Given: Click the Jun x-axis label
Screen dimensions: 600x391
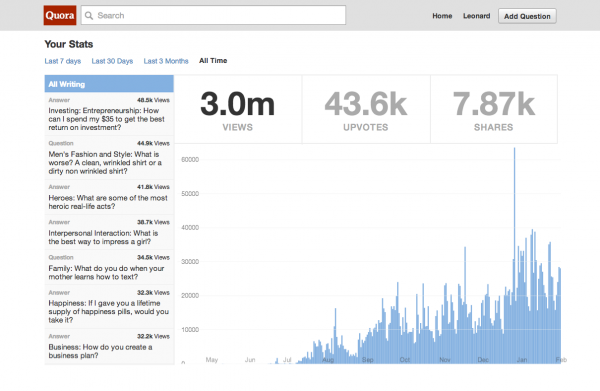Looking at the screenshot, I should pyautogui.click(x=250, y=360).
